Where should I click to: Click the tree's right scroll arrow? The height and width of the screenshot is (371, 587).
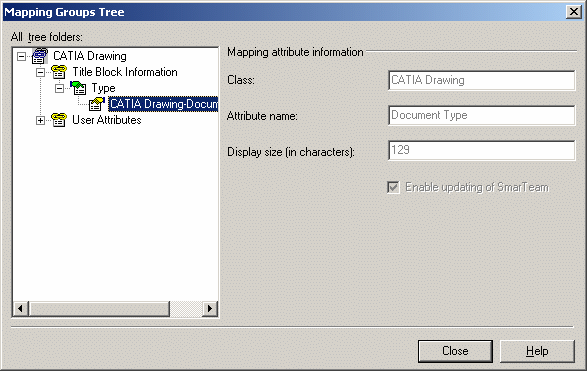click(x=210, y=308)
